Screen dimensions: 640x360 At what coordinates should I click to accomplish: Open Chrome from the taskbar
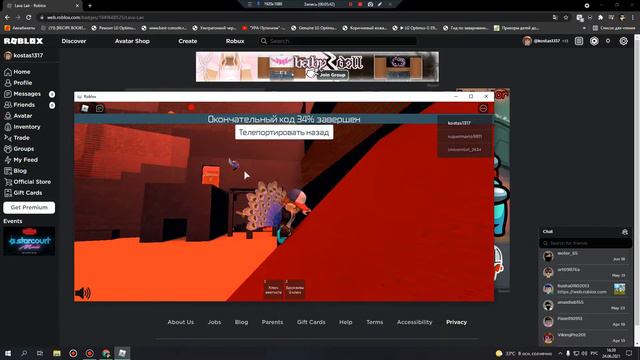coord(106,353)
